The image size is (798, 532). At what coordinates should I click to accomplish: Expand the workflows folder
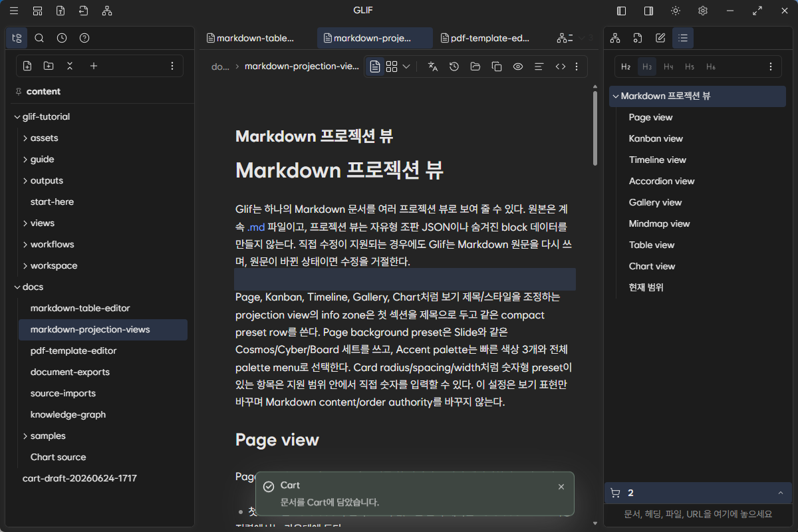(25, 245)
